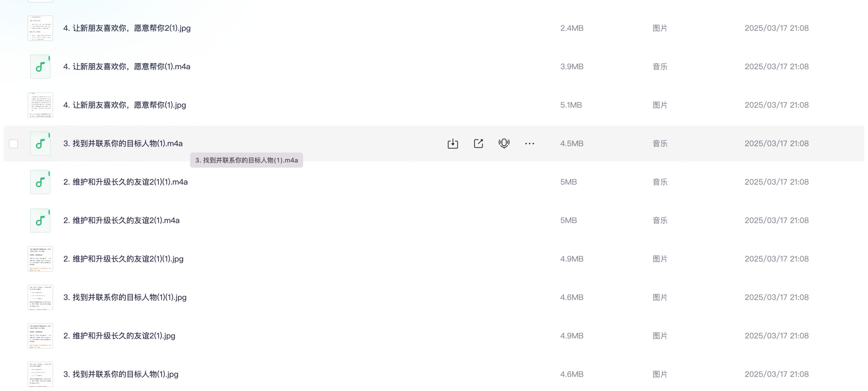This screenshot has height=391, width=868.
Task: Click music icon of 4. 让新朋友喜欢你，愿意帮你(1).m4a
Action: 40,67
